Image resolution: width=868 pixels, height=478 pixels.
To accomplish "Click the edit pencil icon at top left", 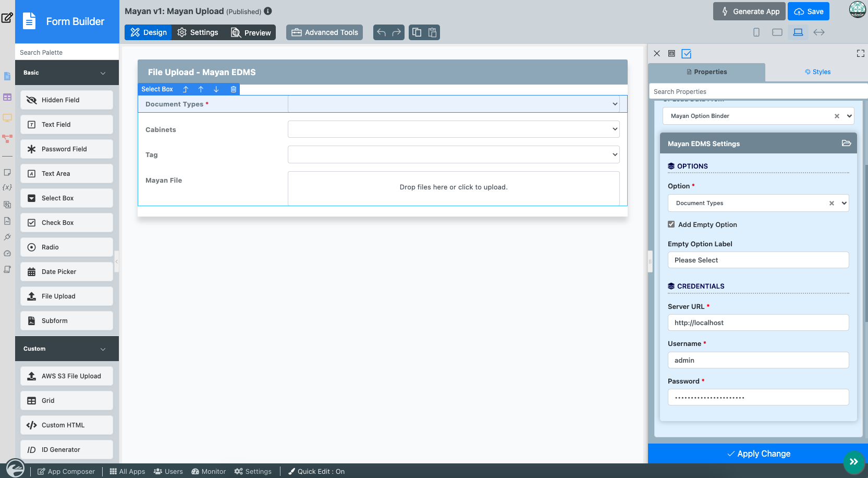I will click(x=7, y=18).
